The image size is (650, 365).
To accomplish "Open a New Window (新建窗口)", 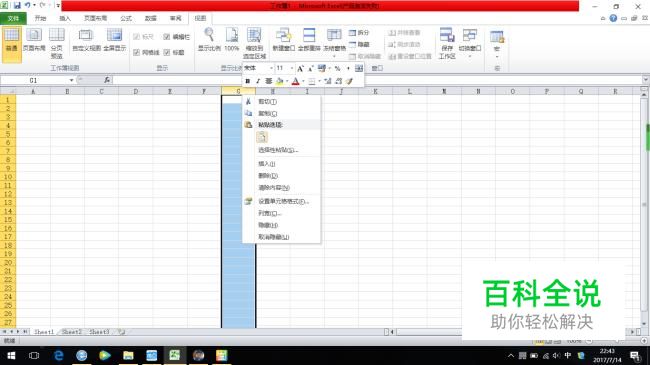I will pos(284,40).
